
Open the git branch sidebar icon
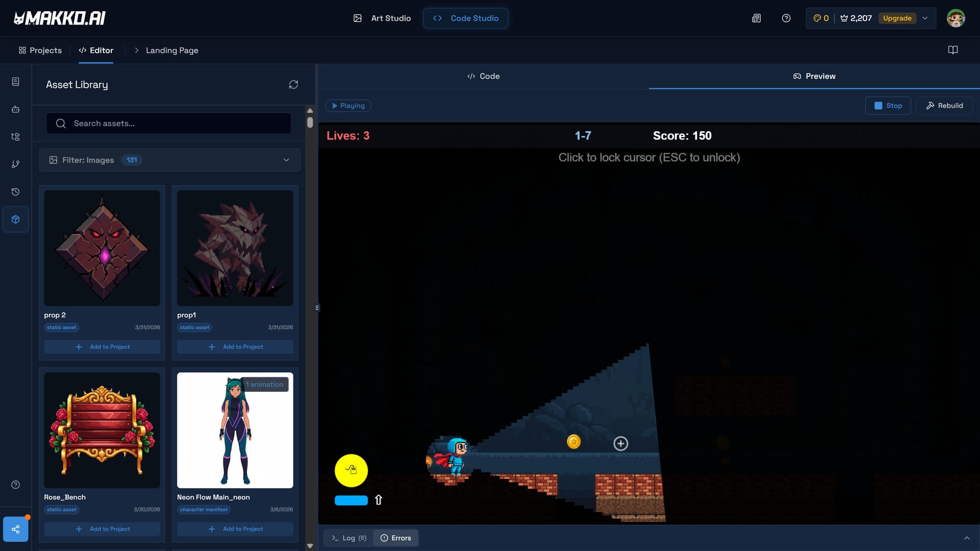(x=16, y=164)
